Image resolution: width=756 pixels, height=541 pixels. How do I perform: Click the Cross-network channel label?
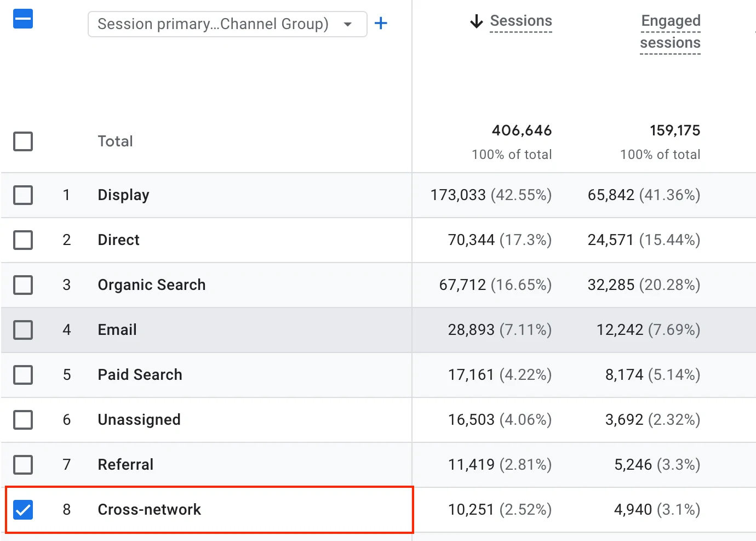[x=150, y=510]
